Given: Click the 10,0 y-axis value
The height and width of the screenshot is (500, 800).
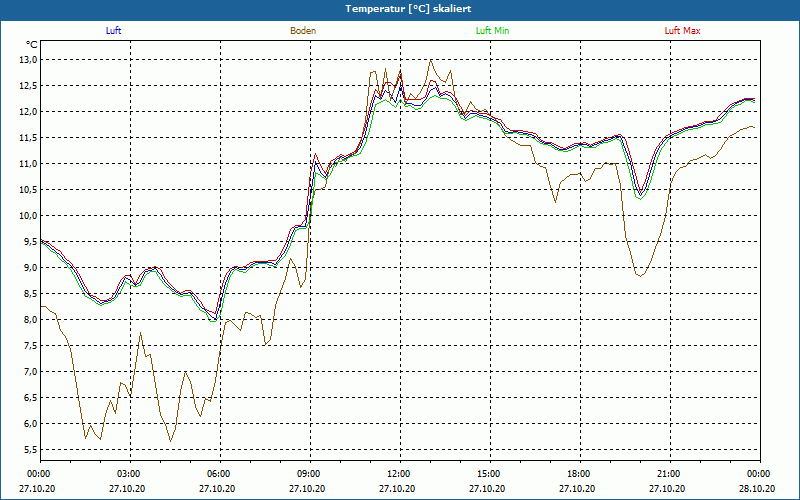Looking at the screenshot, I should pos(29,216).
